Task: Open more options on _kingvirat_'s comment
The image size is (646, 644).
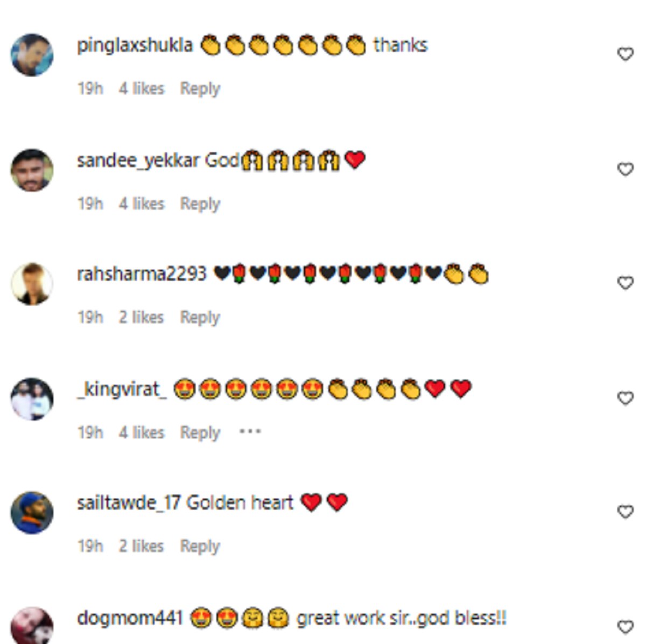Action: [250, 431]
